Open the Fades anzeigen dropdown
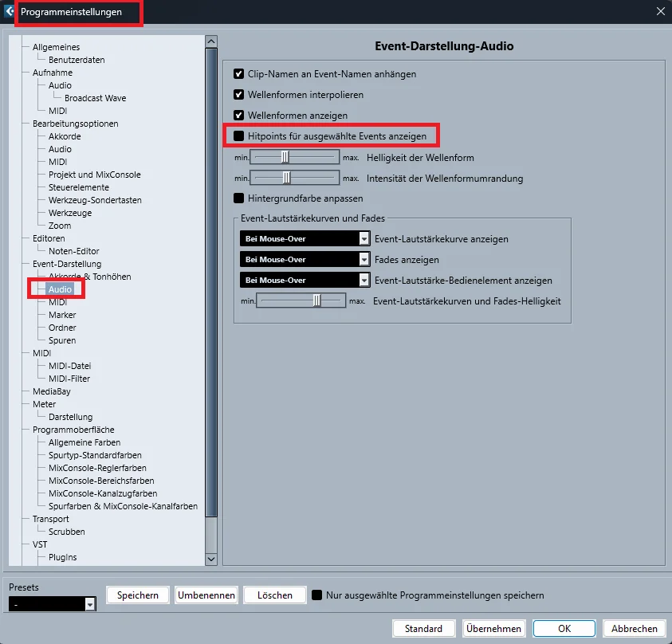Screen dimensions: 672x644 pos(305,259)
